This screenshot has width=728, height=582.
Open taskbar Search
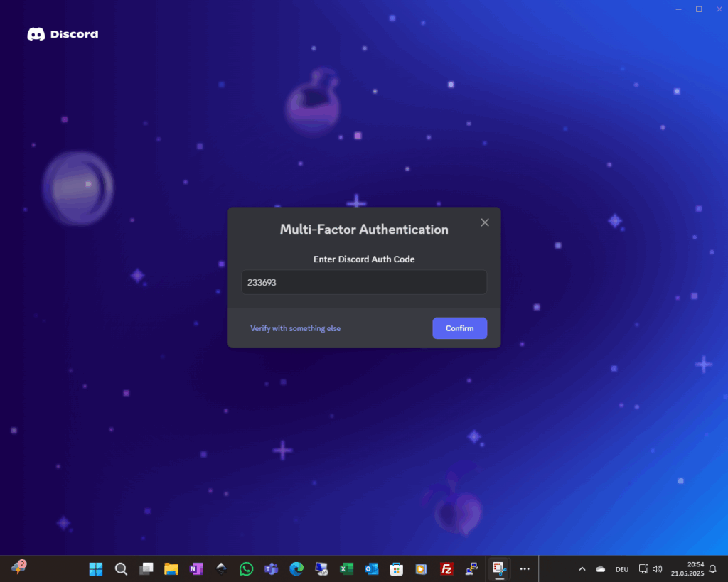click(121, 568)
